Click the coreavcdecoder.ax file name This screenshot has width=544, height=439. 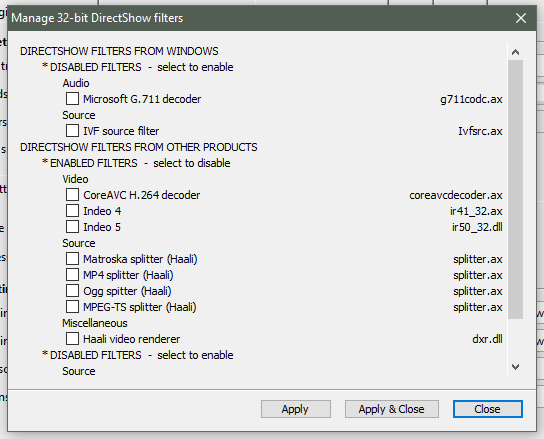coord(456,195)
